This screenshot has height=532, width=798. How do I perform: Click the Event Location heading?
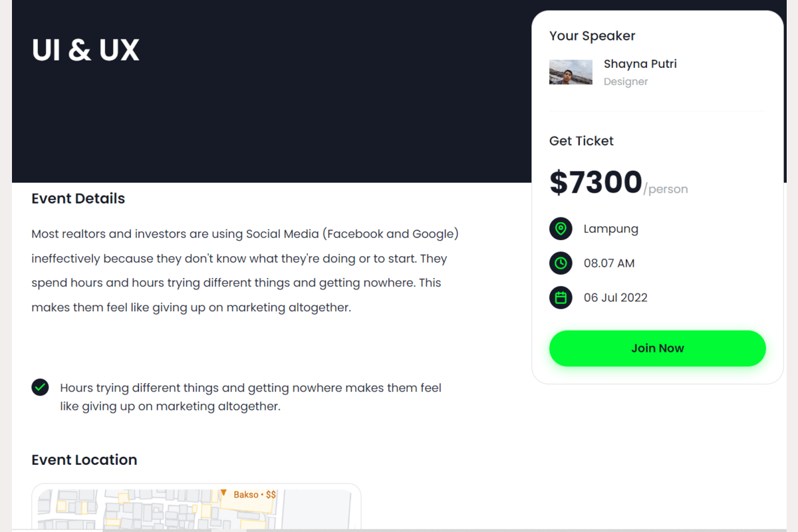(x=84, y=460)
